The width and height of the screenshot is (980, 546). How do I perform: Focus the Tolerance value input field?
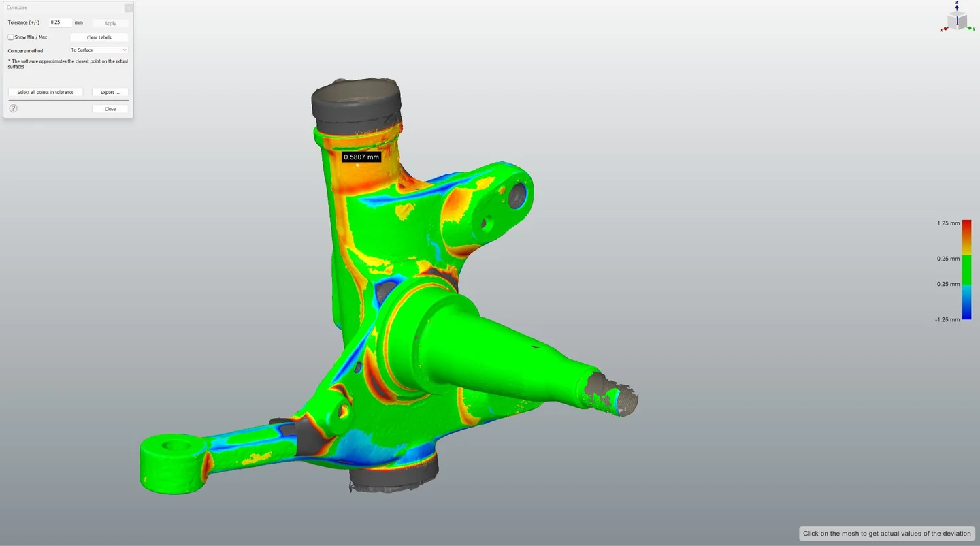61,22
